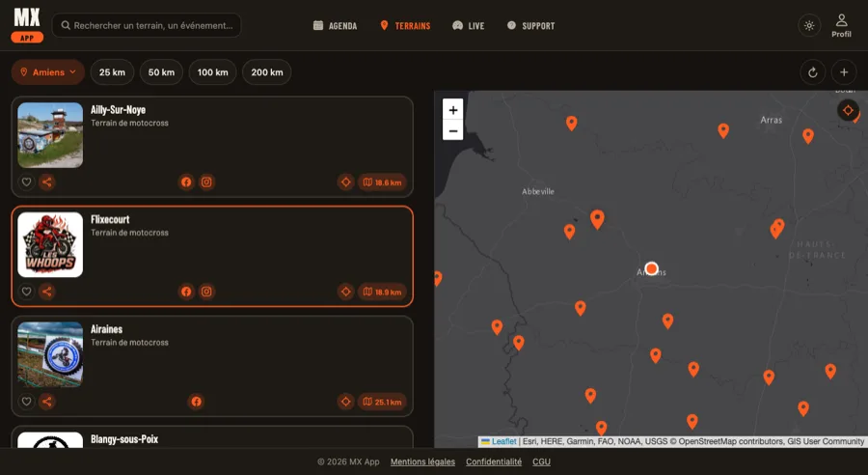Select the enlarged Flixecourt map pin
Image resolution: width=868 pixels, height=475 pixels.
597,219
